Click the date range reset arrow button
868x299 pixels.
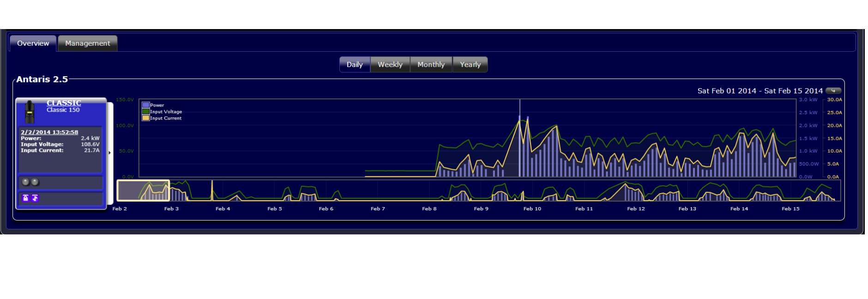833,90
